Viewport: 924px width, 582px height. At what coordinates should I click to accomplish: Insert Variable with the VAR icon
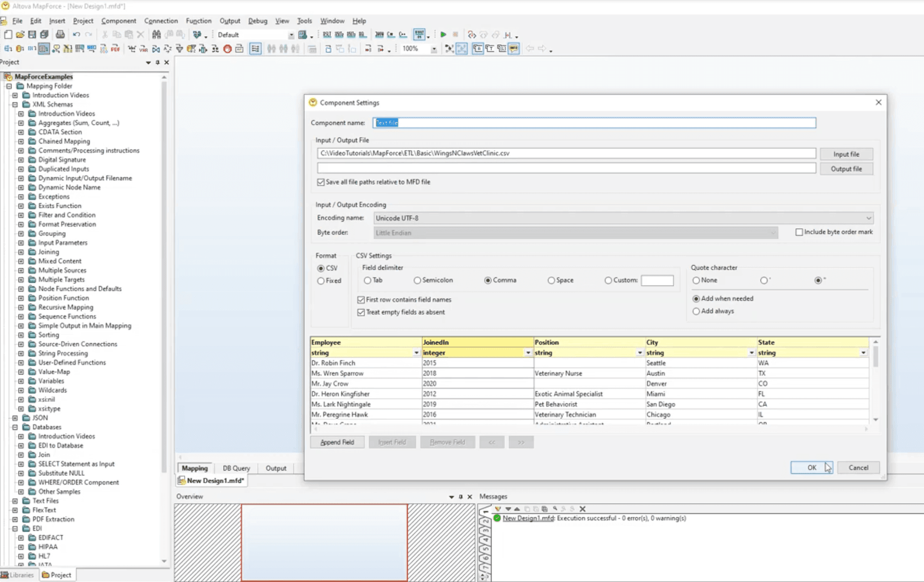coord(144,48)
